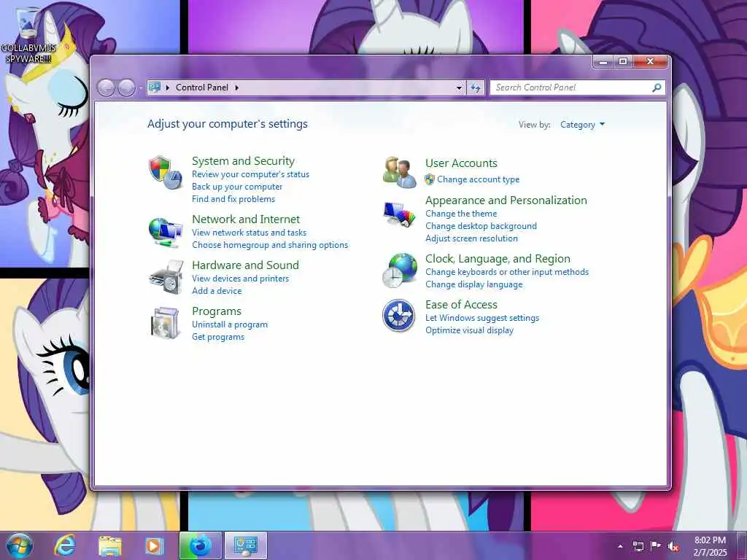Viewport: 747px width, 560px height.
Task: Open the User Accounts people icon
Action: click(399, 172)
